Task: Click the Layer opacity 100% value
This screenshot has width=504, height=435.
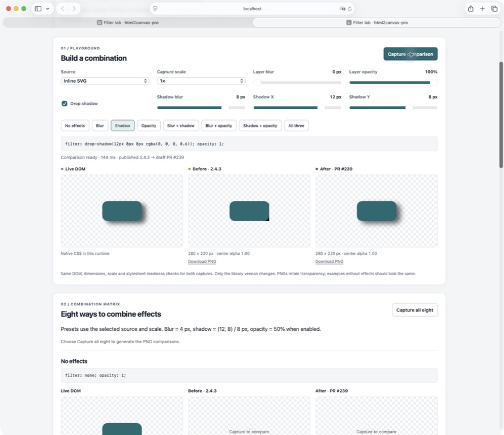Action: 431,72
